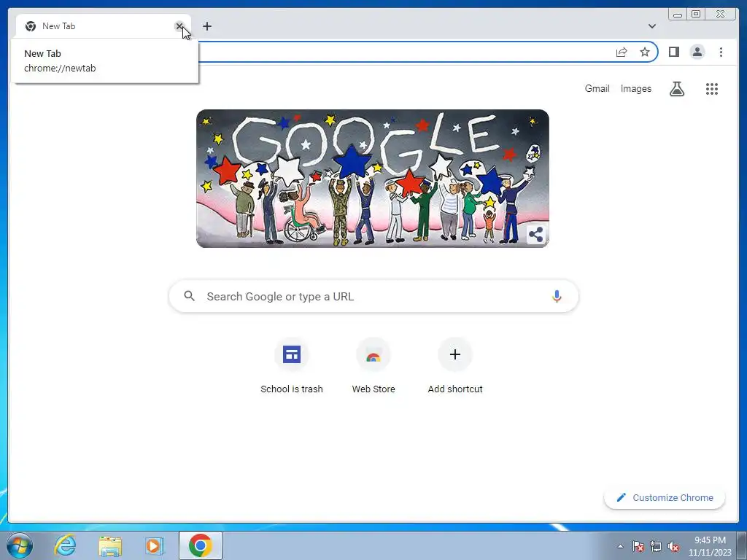Open the Google apps grid

[712, 88]
